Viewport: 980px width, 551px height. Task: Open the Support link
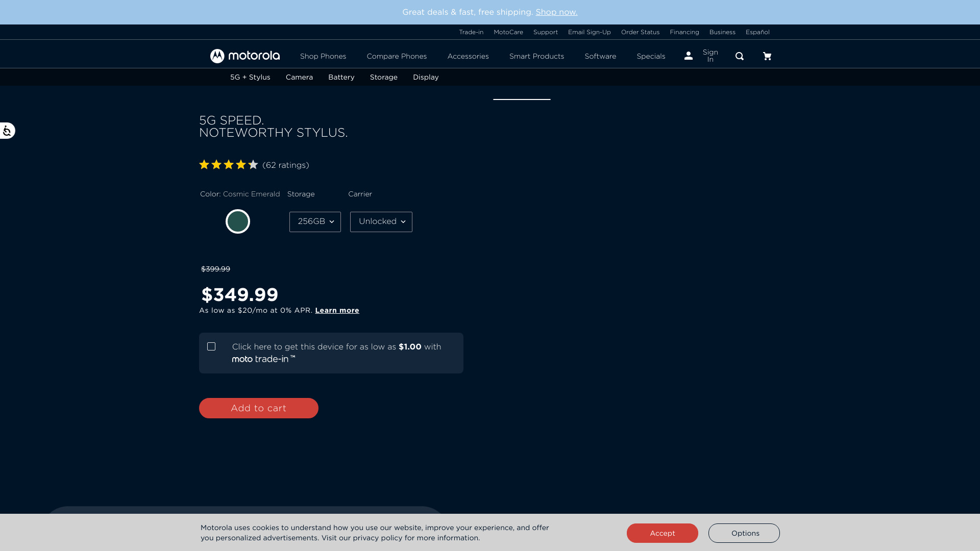coord(546,32)
